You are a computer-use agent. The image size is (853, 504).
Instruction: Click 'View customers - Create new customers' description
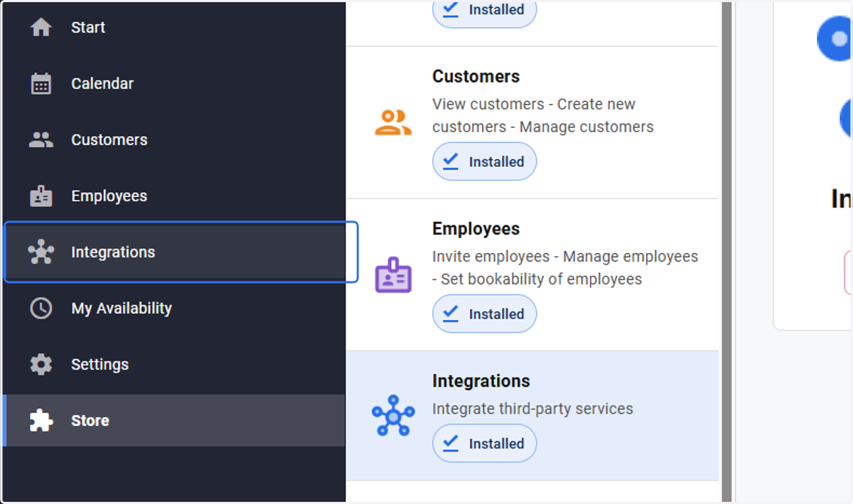point(543,116)
